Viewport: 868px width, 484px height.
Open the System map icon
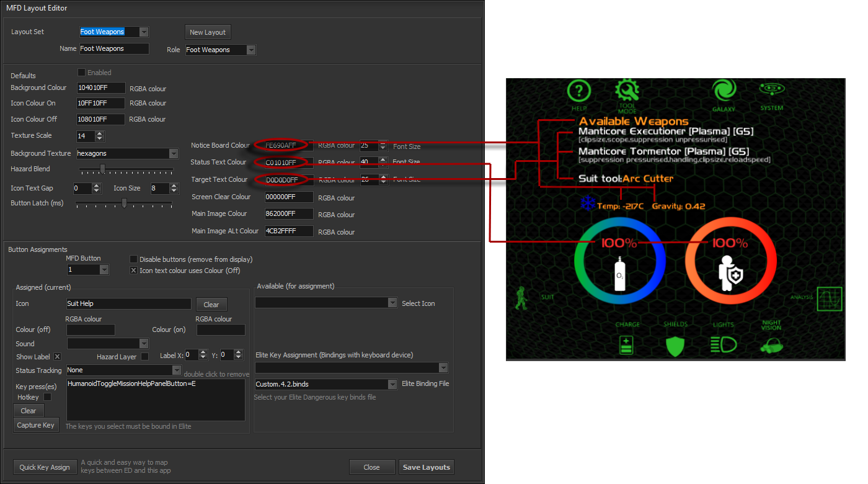coord(772,91)
